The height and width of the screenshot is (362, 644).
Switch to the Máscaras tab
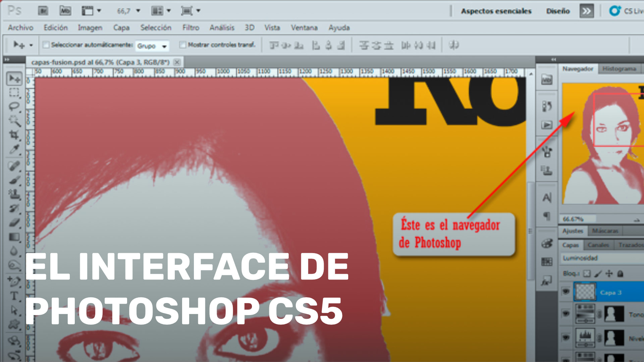pos(605,231)
